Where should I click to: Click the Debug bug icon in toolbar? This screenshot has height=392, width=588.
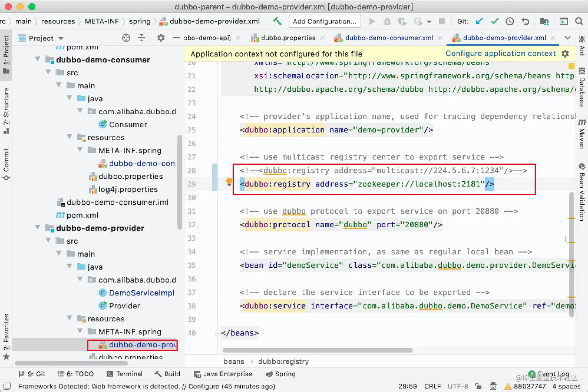click(387, 21)
